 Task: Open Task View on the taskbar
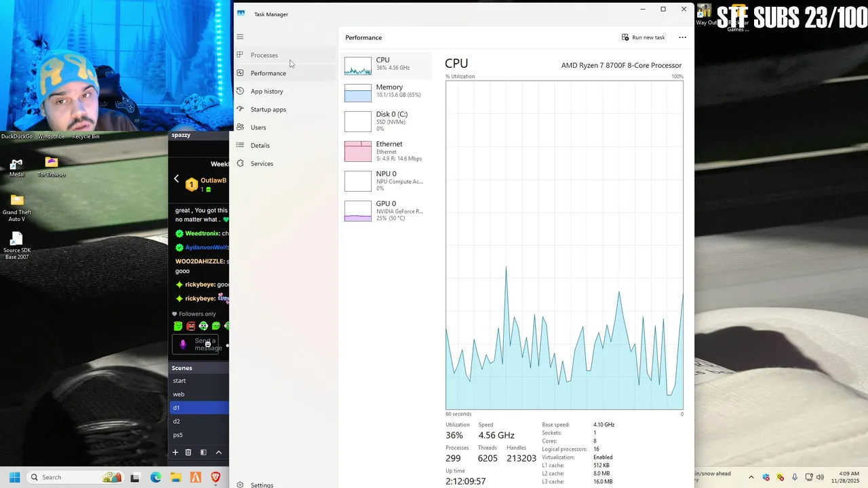[x=135, y=477]
